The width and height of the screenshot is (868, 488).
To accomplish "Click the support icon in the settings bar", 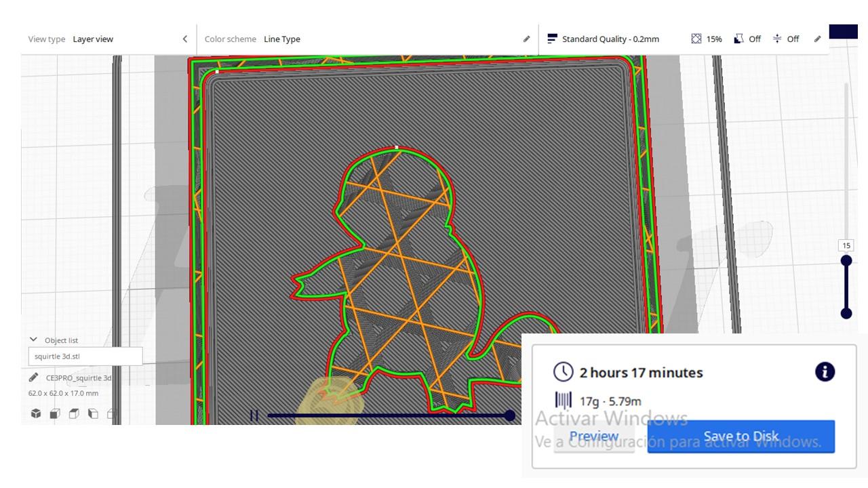I will [x=738, y=39].
